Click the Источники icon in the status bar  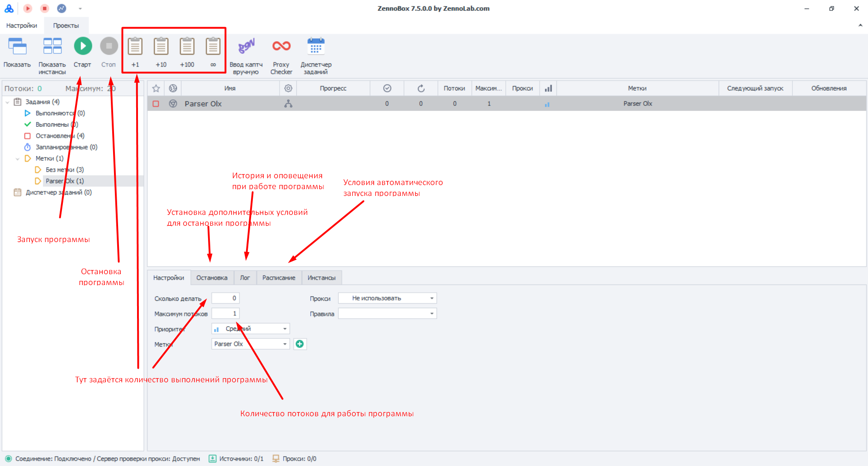(213, 458)
